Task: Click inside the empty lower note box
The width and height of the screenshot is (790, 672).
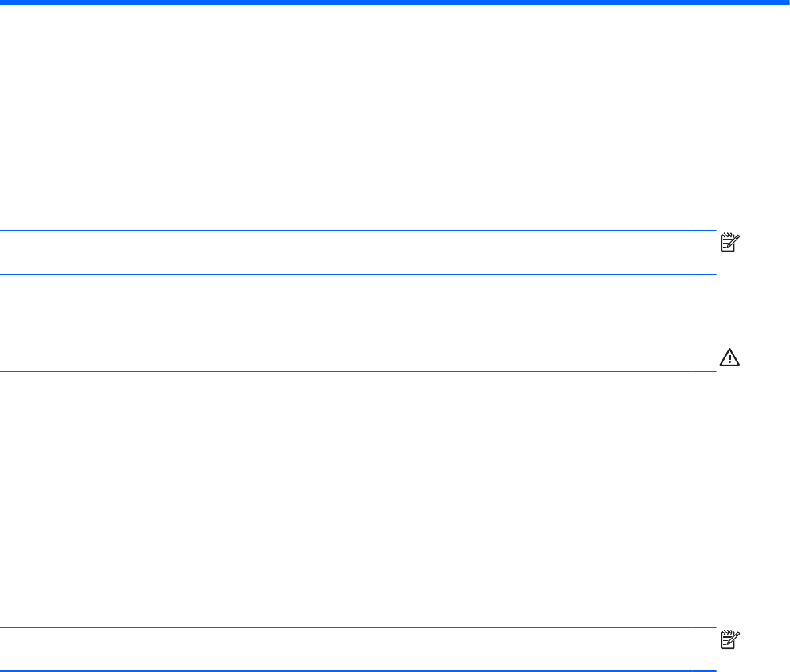Action: 358,650
